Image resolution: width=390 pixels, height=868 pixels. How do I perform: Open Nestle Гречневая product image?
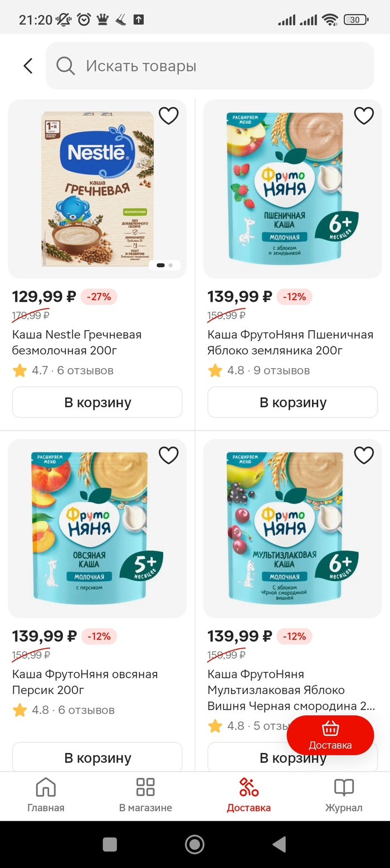[x=97, y=190]
